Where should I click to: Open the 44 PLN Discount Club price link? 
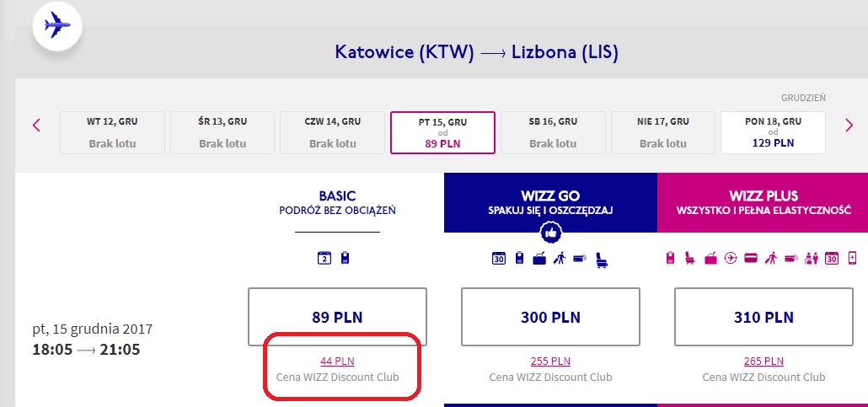coord(337,361)
